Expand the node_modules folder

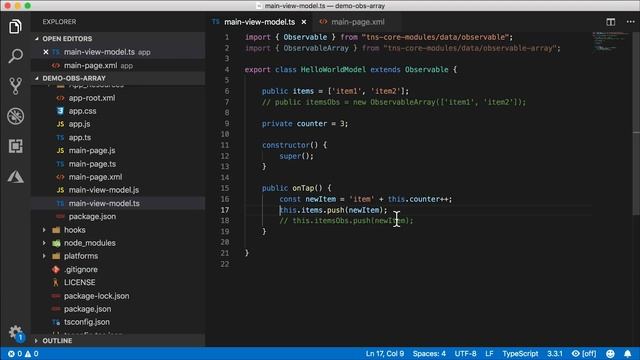pos(44,243)
